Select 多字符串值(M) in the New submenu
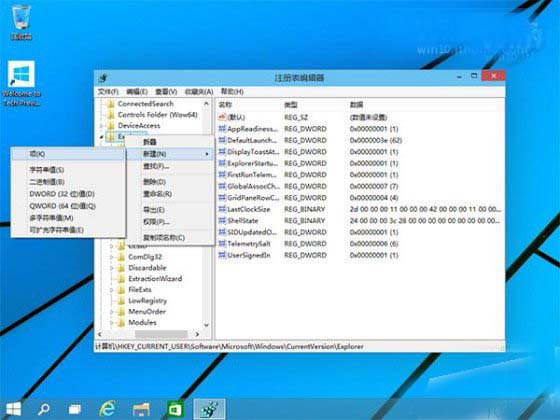The height and width of the screenshot is (420, 560). point(68,218)
